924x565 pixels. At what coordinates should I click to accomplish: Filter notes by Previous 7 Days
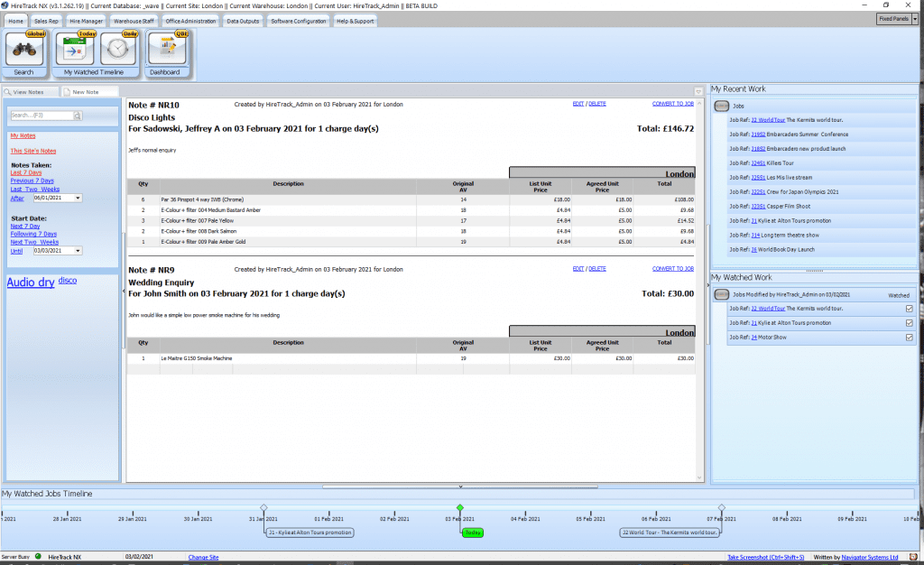(32, 181)
